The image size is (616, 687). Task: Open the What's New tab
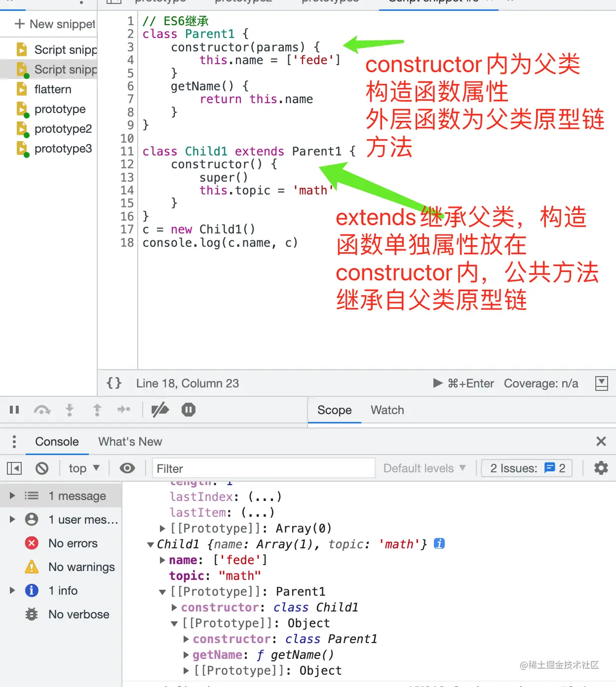pyautogui.click(x=130, y=442)
